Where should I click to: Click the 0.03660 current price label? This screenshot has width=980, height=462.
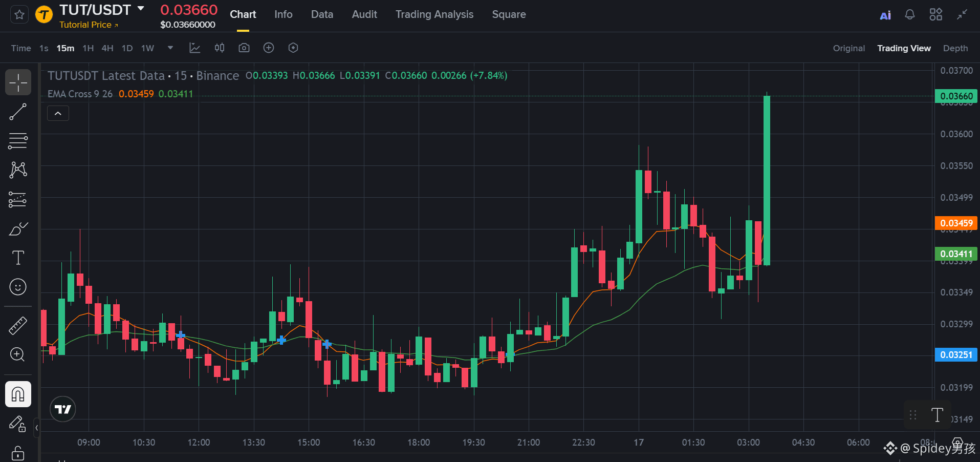(956, 96)
